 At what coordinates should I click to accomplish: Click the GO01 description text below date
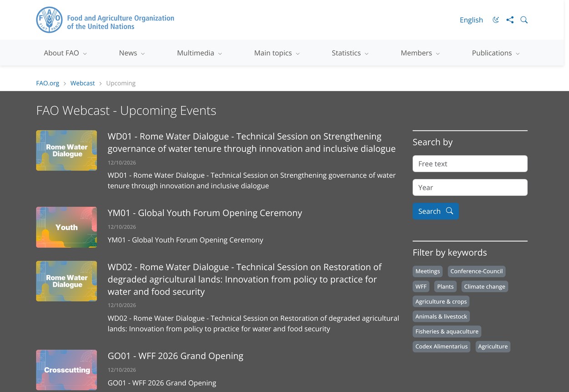click(162, 383)
